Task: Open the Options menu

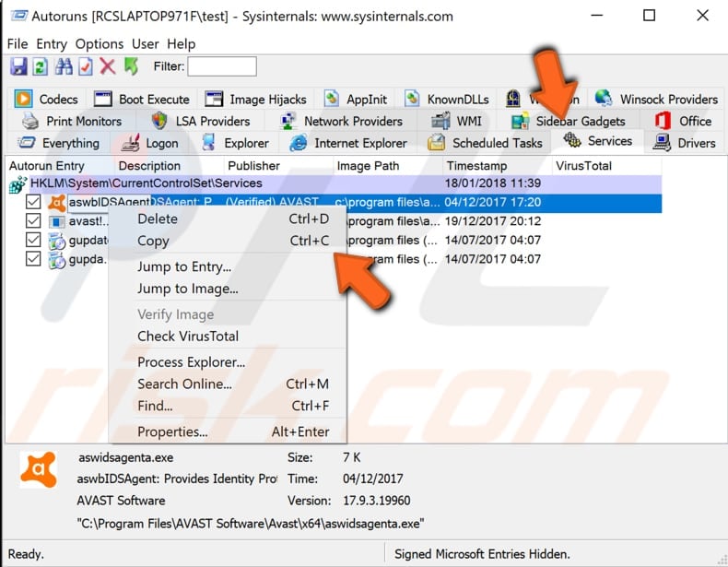Action: (100, 43)
